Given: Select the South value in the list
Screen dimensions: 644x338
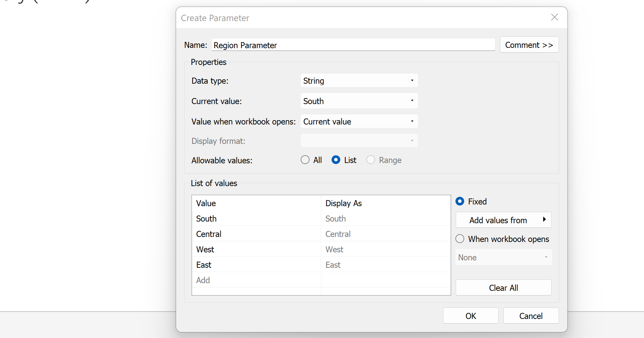Looking at the screenshot, I should (x=206, y=219).
